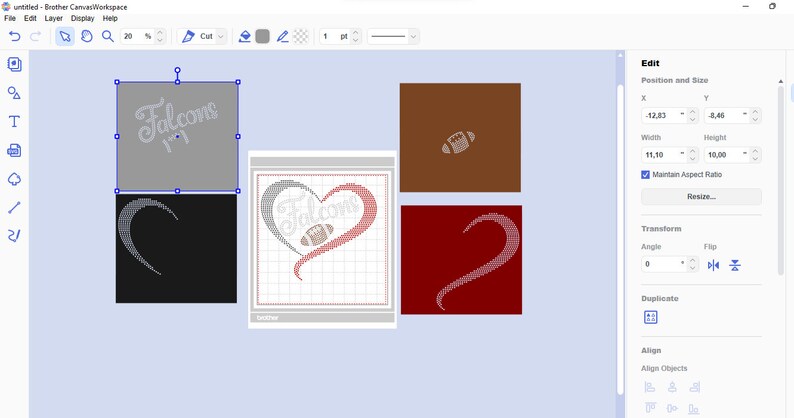794x418 pixels.
Task: Flip selection horizontally
Action: pos(713,265)
